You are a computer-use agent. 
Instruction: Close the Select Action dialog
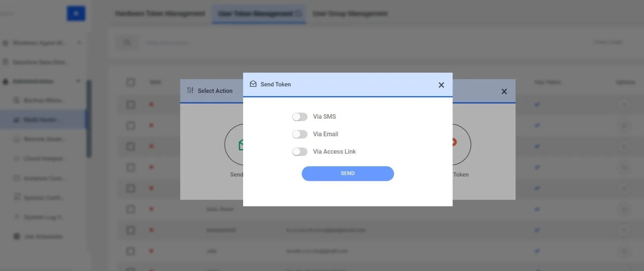(504, 92)
